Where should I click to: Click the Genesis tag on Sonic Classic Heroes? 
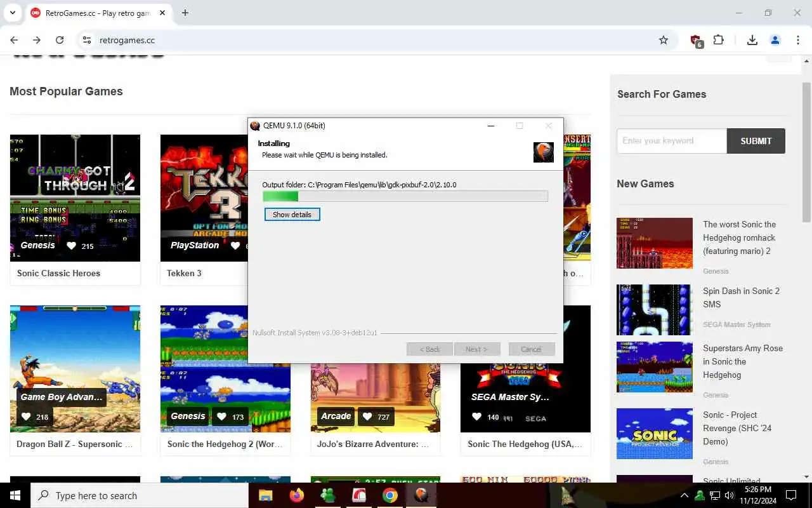[37, 245]
